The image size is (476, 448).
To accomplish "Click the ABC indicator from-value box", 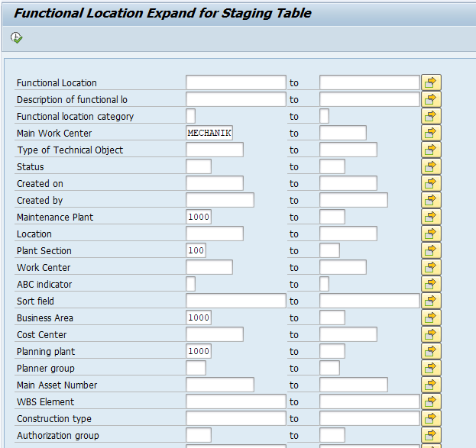I will (x=190, y=284).
